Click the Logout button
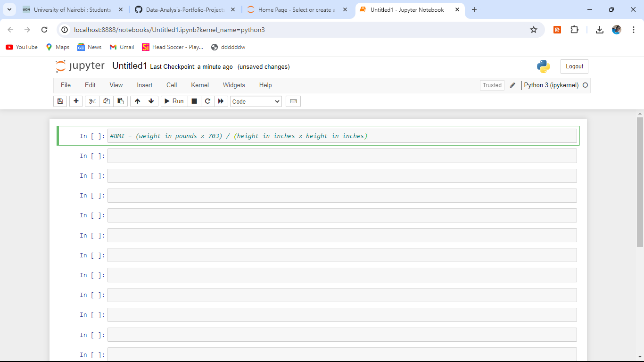 574,66
